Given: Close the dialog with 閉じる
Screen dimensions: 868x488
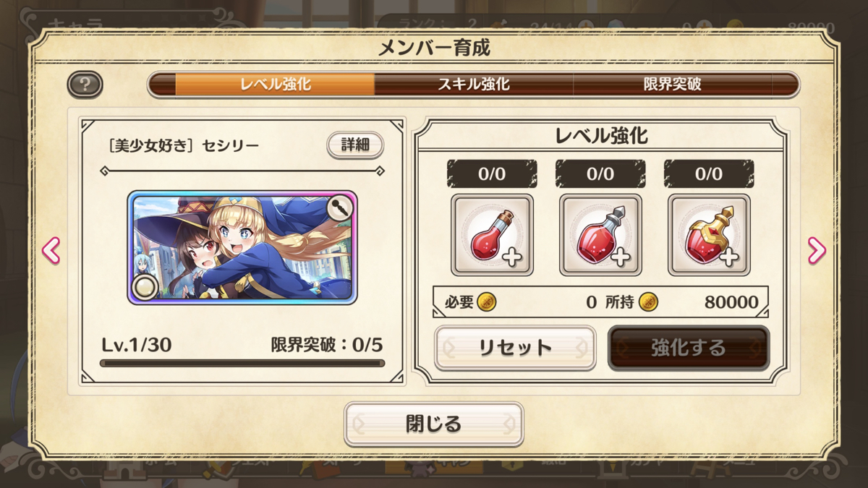Looking at the screenshot, I should tap(433, 424).
